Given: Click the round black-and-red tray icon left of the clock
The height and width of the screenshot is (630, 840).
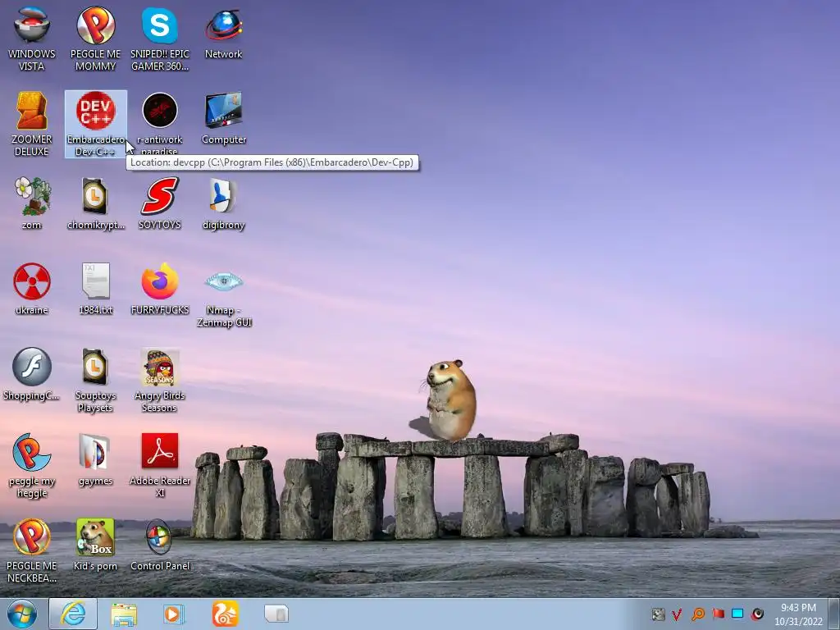Looking at the screenshot, I should pos(757,614).
